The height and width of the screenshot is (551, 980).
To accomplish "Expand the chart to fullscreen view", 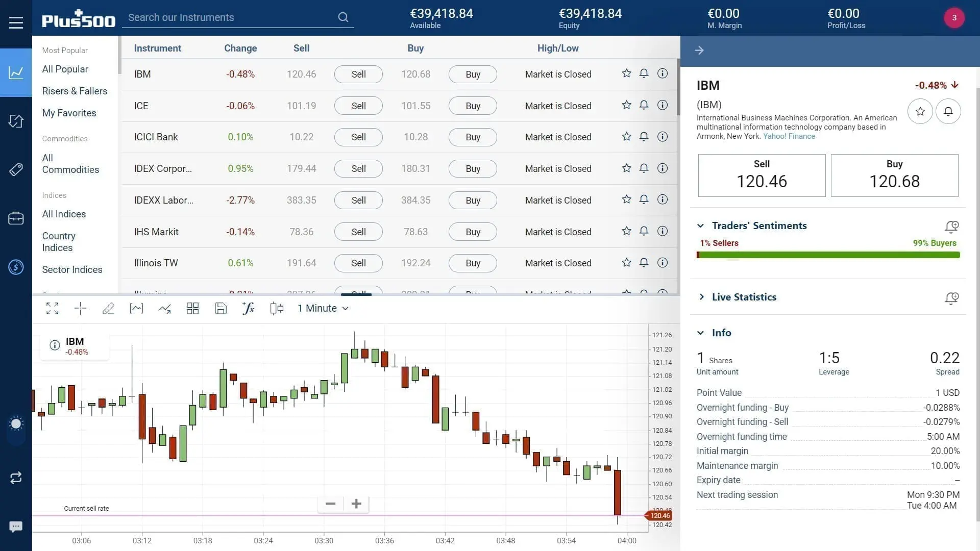I will (x=52, y=308).
